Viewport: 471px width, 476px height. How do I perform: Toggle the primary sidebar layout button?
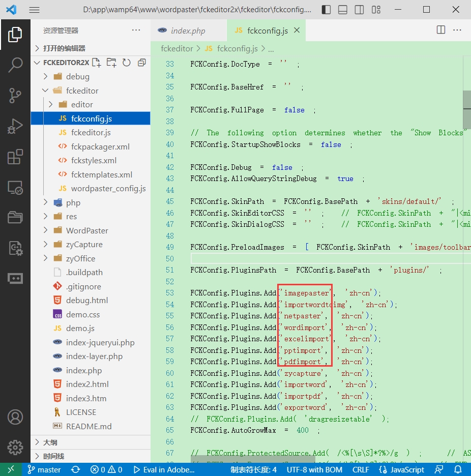point(326,10)
